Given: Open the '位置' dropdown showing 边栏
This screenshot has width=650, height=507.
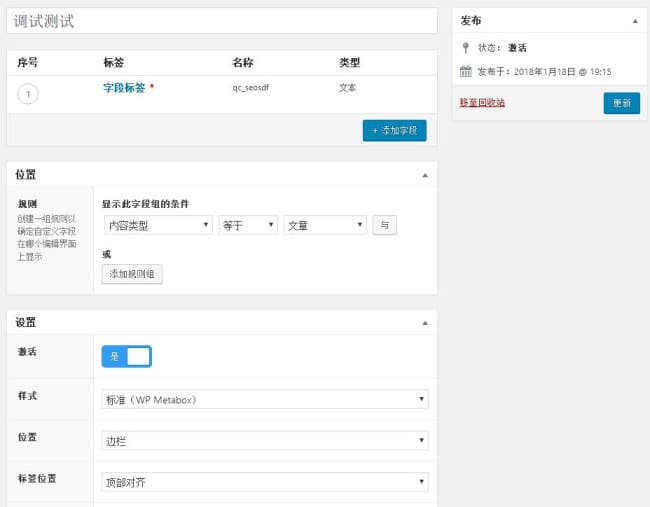Looking at the screenshot, I should (265, 440).
